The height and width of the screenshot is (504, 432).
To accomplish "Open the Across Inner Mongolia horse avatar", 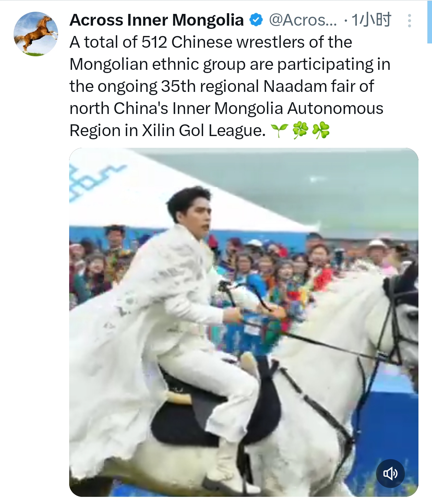I will click(36, 34).
